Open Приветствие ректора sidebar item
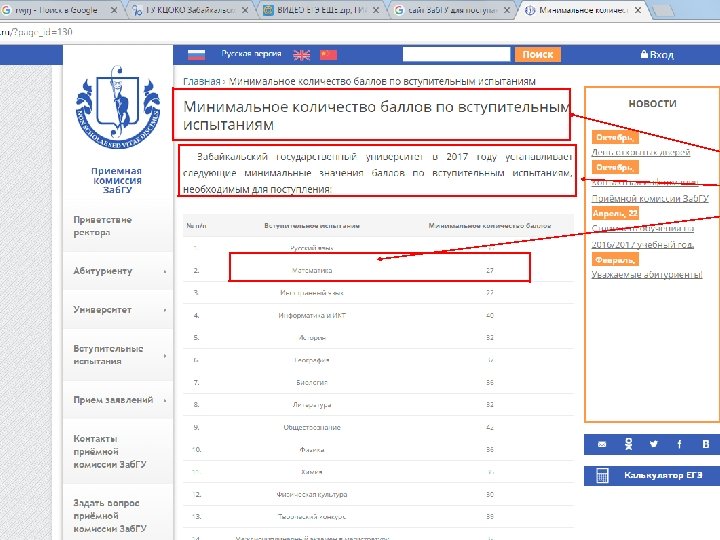The height and width of the screenshot is (540, 720). [x=118, y=226]
